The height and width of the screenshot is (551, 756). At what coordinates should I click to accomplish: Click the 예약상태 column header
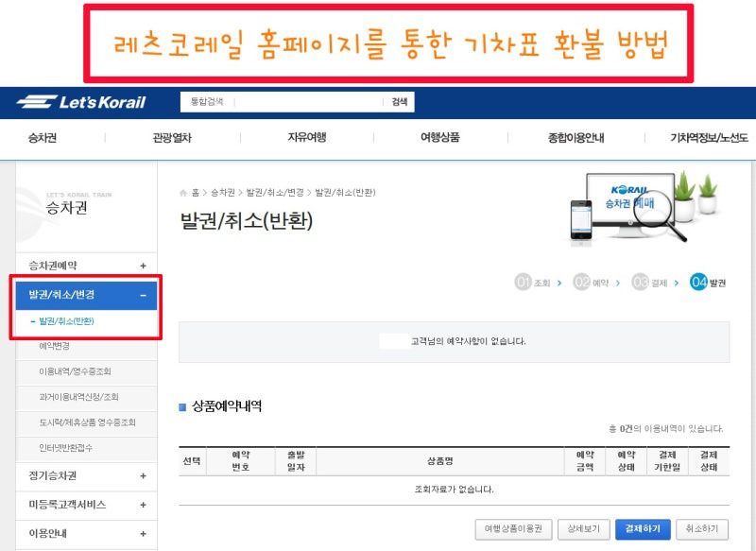point(626,461)
